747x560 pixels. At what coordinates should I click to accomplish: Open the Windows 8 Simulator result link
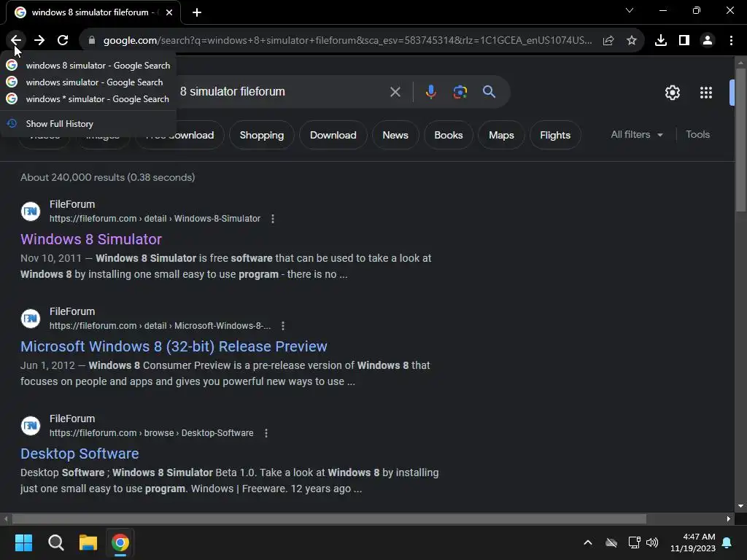(x=91, y=239)
